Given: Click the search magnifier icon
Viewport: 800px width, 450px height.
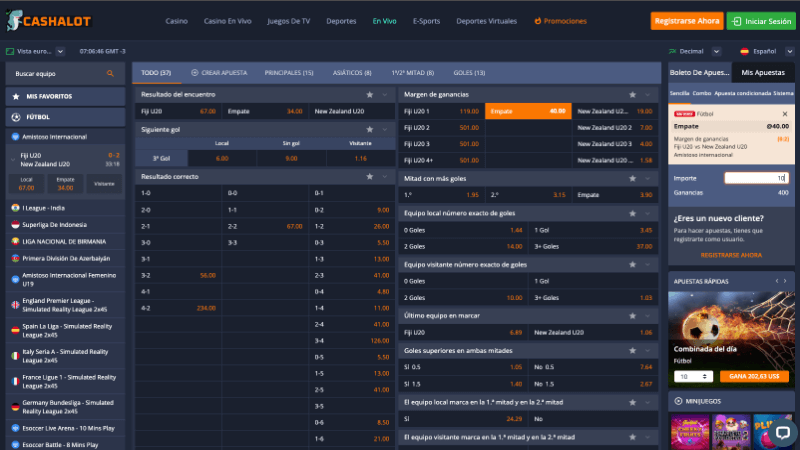Looking at the screenshot, I should pyautogui.click(x=110, y=73).
